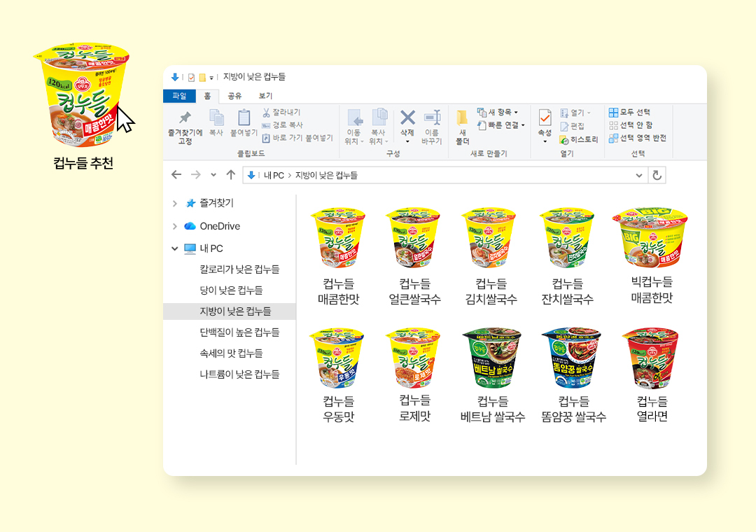Open the address bar history dropdown

[x=639, y=176]
